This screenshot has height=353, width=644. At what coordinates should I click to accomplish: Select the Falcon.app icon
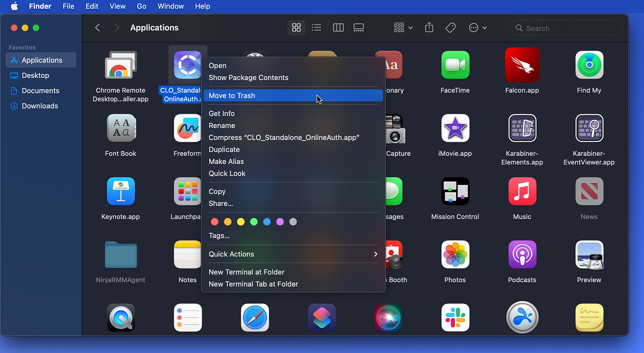pos(522,65)
